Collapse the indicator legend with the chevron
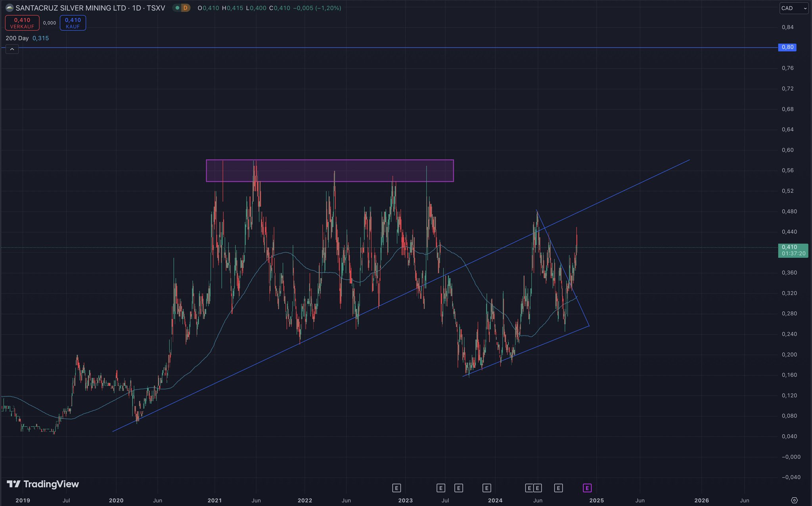The width and height of the screenshot is (812, 506). [12, 49]
